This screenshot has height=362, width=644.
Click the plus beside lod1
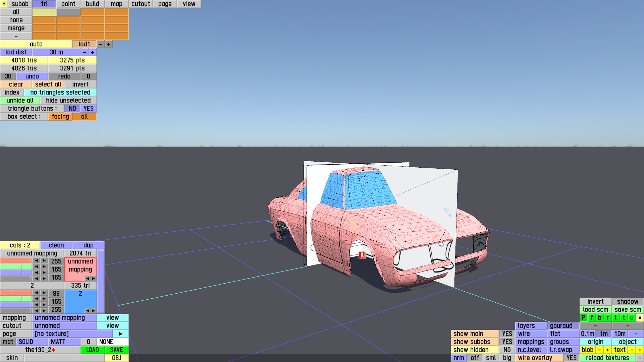pyautogui.click(x=108, y=44)
